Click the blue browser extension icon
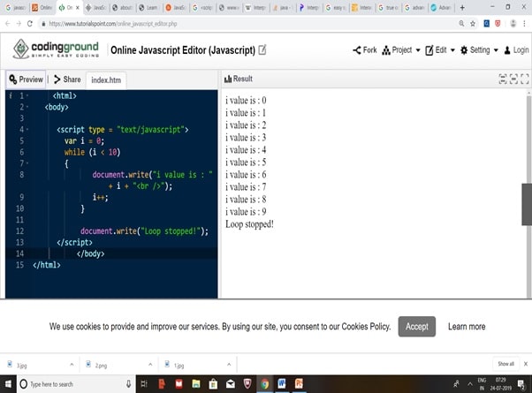Image resolution: width=532 pixels, height=393 pixels. [487, 23]
